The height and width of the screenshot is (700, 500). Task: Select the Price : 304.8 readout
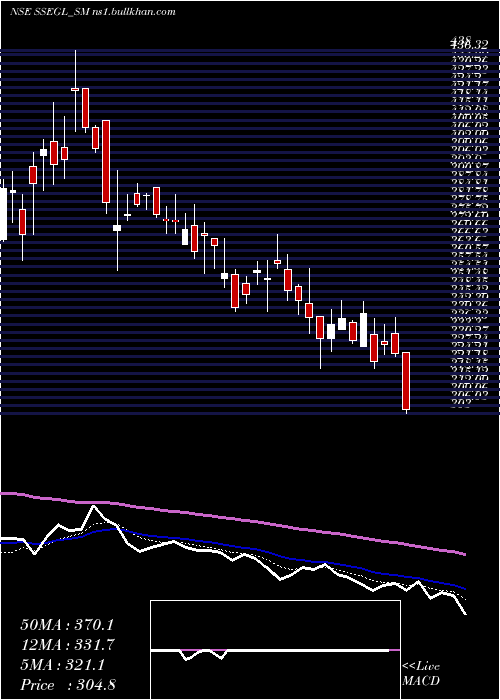[68, 685]
